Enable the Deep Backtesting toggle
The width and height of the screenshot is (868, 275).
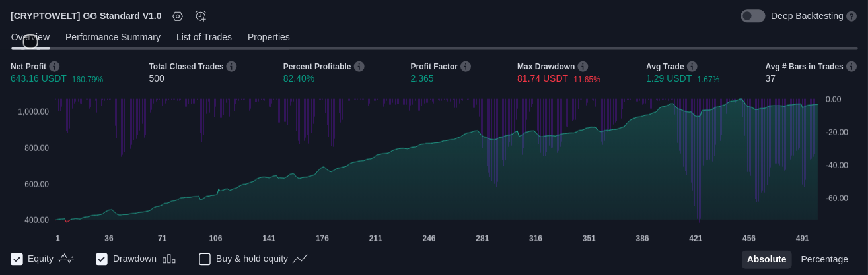pos(752,16)
